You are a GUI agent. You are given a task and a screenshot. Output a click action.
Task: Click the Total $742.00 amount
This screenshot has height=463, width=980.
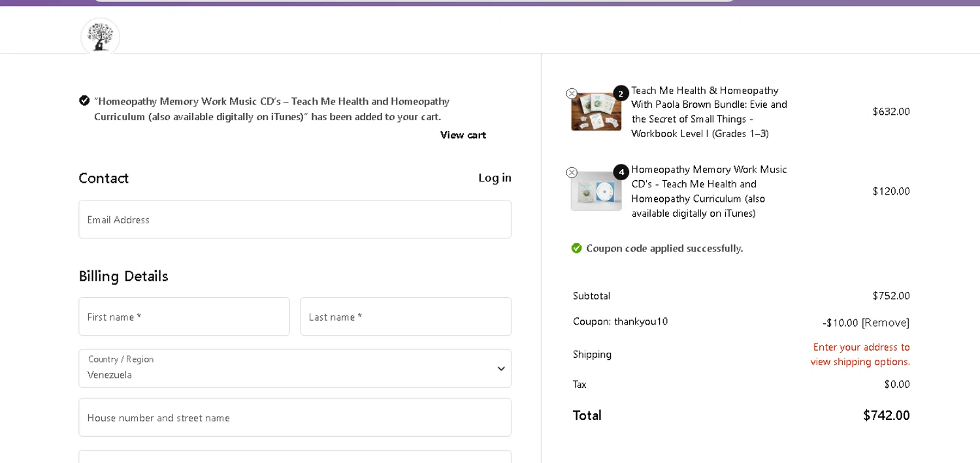point(887,415)
